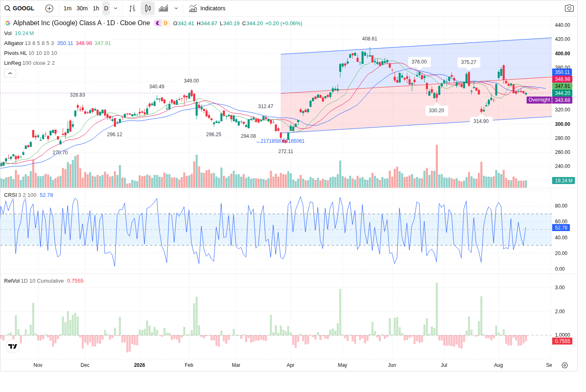Click the 2026 label on time axis
The image size is (586, 392).
pos(139,365)
